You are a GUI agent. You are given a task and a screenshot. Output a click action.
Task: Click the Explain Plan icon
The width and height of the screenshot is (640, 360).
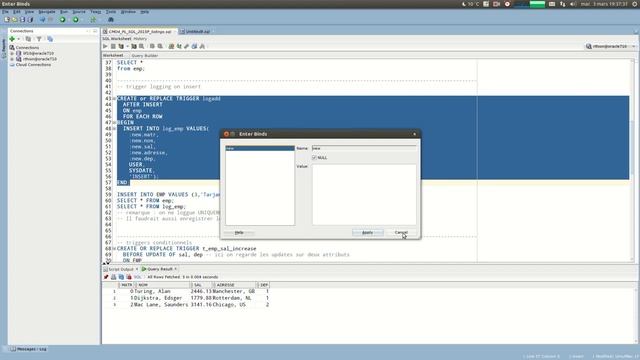[x=121, y=47]
